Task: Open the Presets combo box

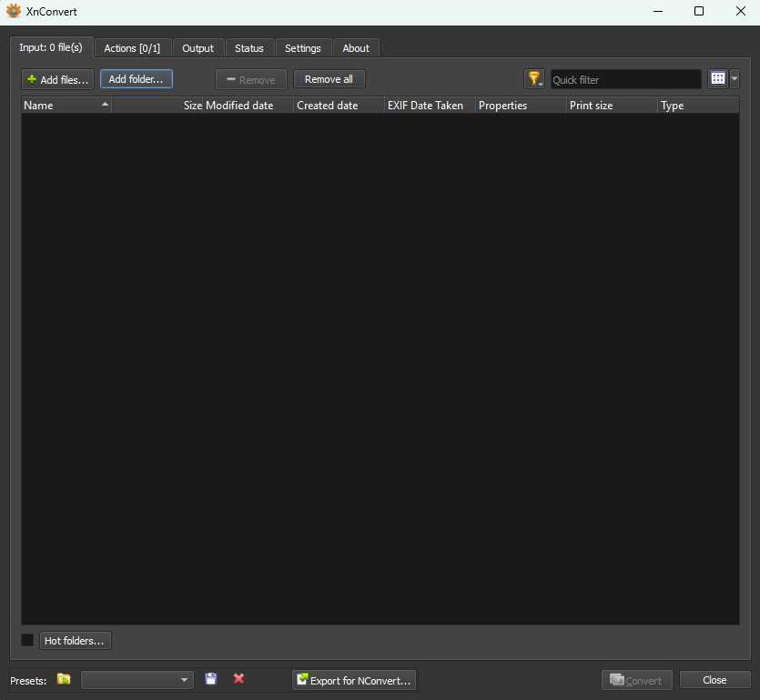Action: [137, 679]
